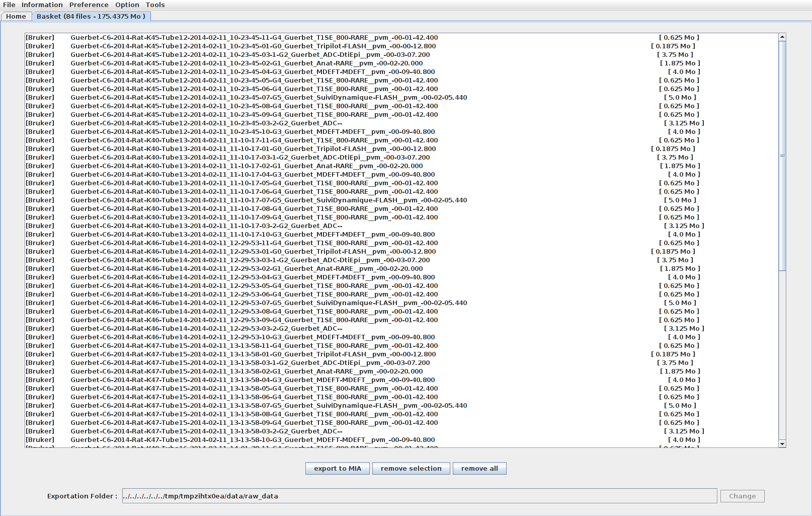
Task: Select row K40-Tube13 11-10-17-02-G1 Anat-RARE
Action: point(401,166)
